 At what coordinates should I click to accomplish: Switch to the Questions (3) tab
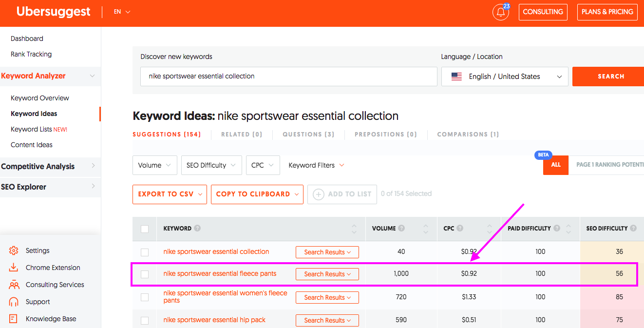click(308, 135)
